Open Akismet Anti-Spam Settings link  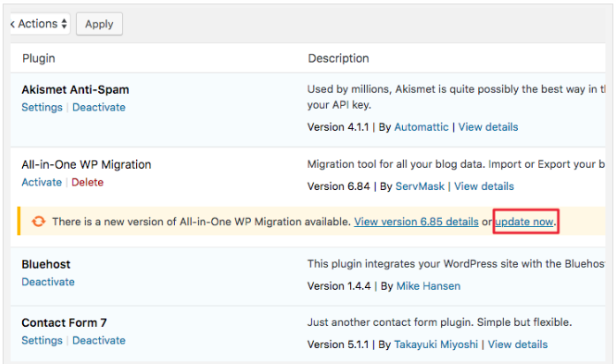pos(42,108)
